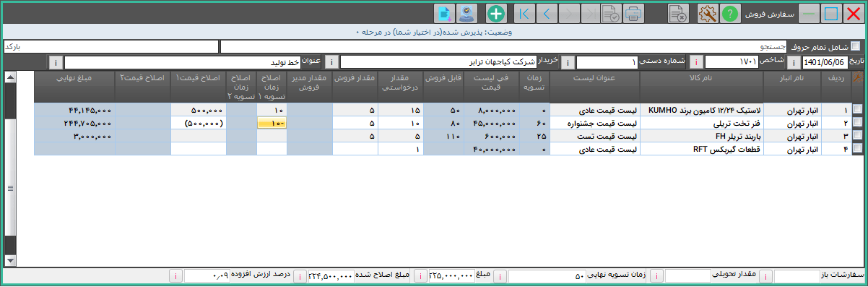The image size is (868, 287).
Task: Check the row 1 checkbox
Action: coord(857,110)
